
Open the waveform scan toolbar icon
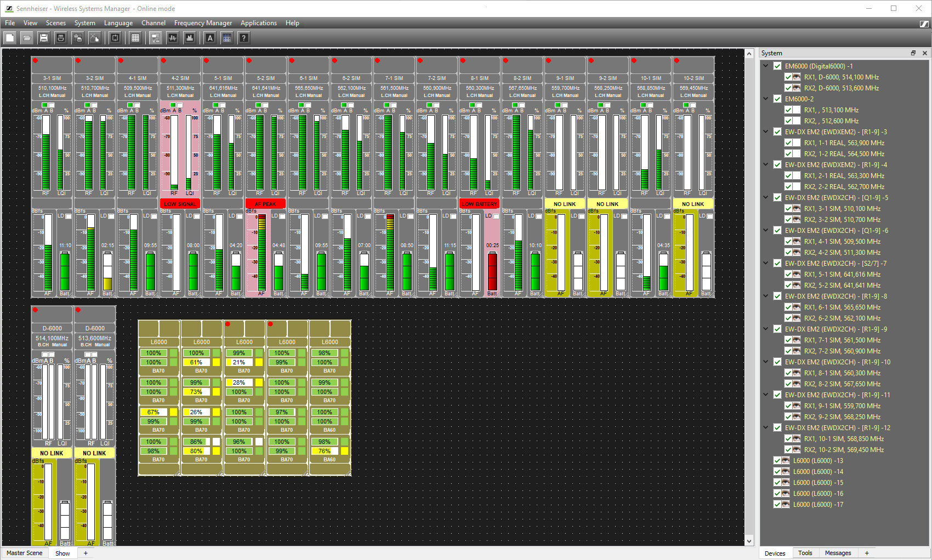coord(173,38)
